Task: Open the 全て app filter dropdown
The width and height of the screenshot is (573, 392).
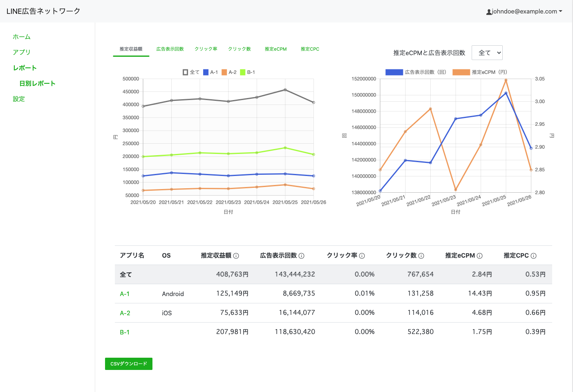Action: coord(487,53)
